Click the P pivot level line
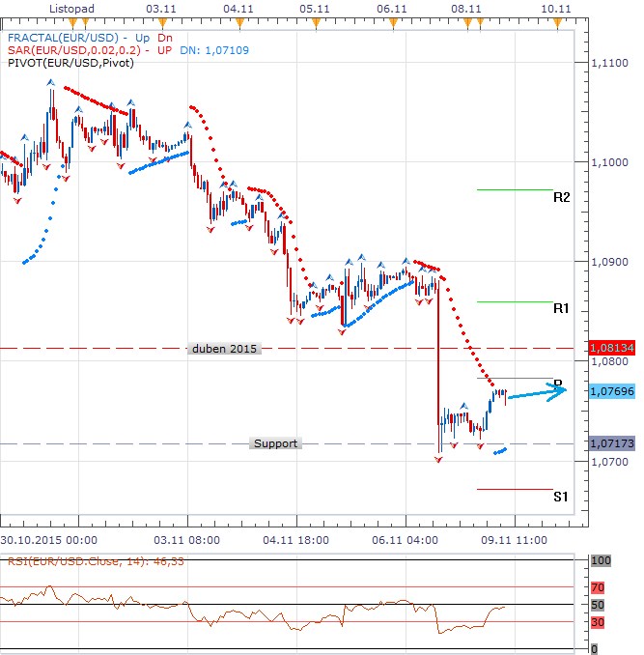Image resolution: width=644 pixels, height=655 pixels. tap(512, 378)
